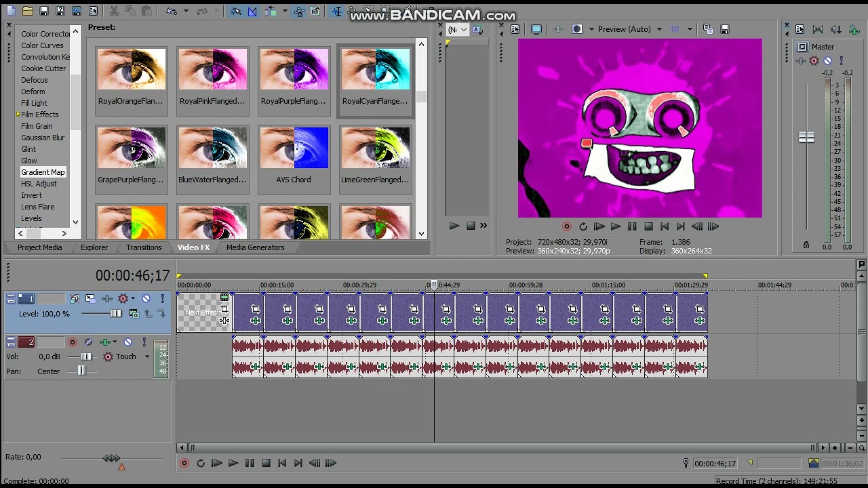868x488 pixels.
Task: Save preview snapshot to file icon
Action: 724,29
